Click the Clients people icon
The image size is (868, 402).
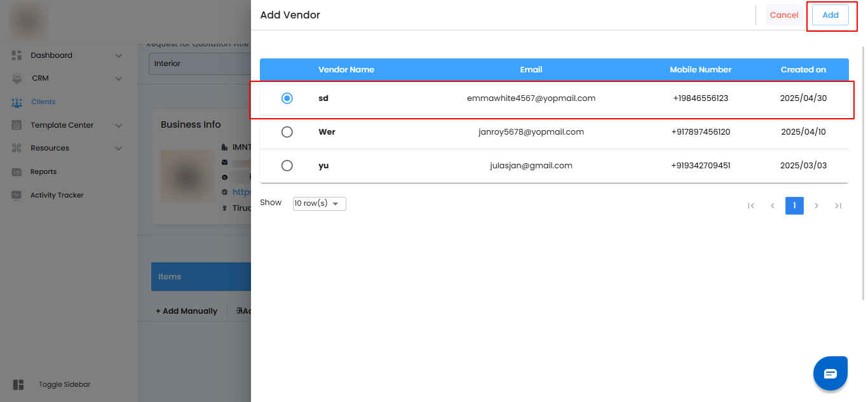point(17,102)
